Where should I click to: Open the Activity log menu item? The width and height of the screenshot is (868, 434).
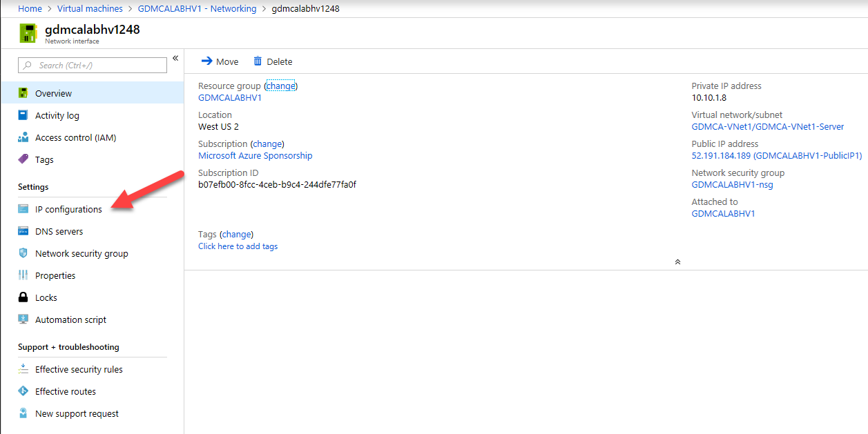92,115
